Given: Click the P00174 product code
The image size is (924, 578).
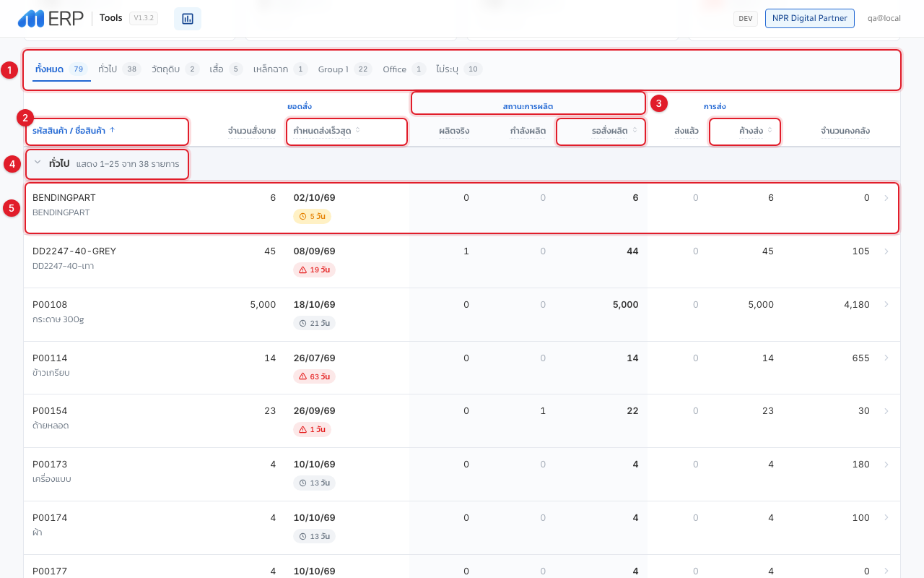Looking at the screenshot, I should [x=50, y=518].
